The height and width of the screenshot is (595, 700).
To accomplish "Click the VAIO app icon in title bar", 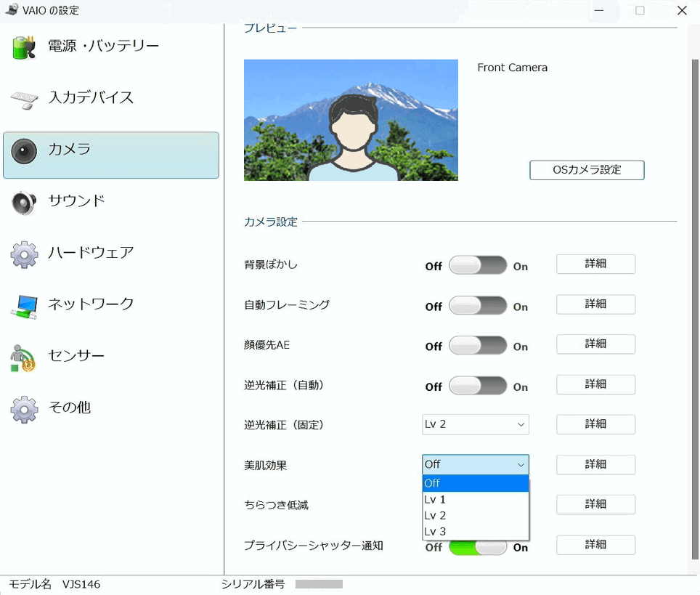I will click(x=12, y=9).
